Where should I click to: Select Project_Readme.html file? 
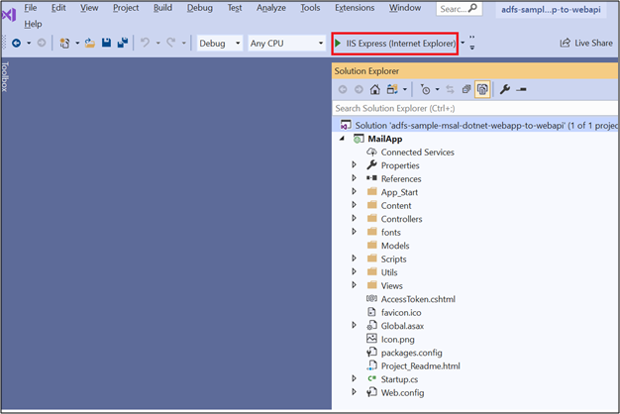point(420,366)
